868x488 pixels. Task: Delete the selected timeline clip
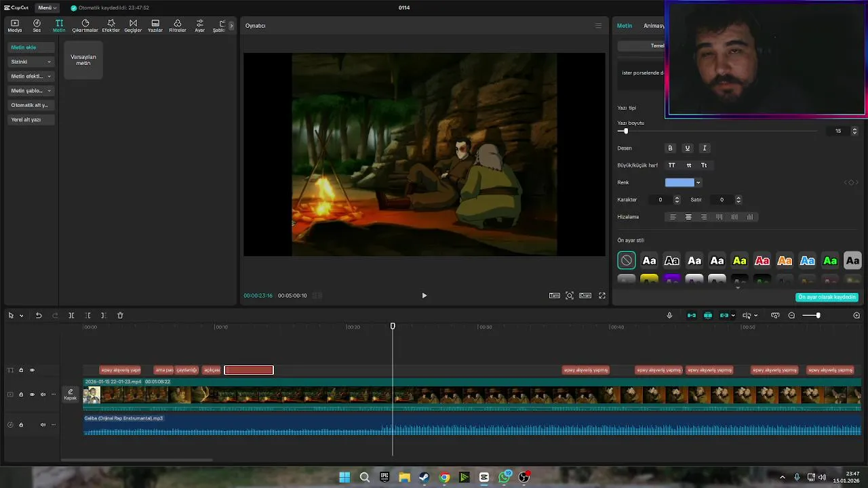(120, 316)
